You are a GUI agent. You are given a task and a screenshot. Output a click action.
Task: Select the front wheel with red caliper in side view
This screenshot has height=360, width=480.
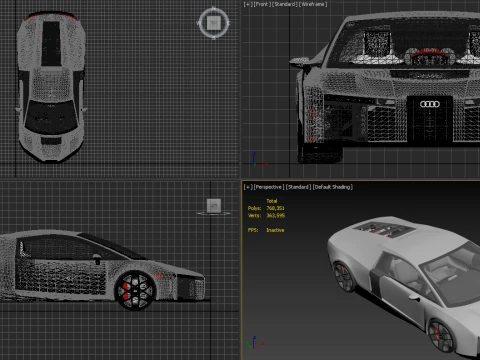pyautogui.click(x=135, y=290)
